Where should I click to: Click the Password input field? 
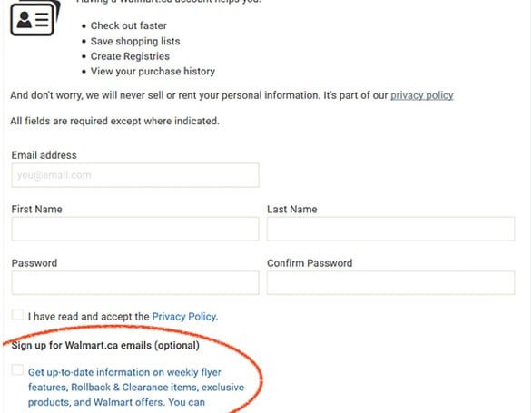(x=135, y=282)
